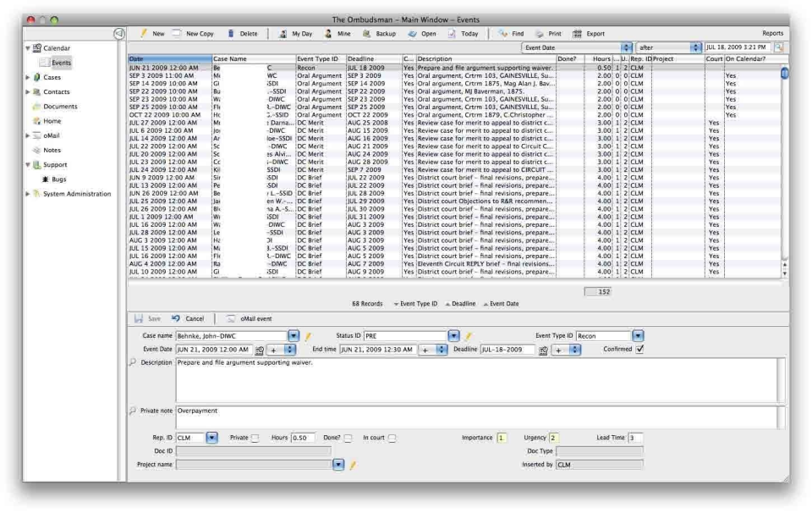Export the records via Export icon
Image resolution: width=812 pixels, height=513 pixels.
tap(578, 34)
